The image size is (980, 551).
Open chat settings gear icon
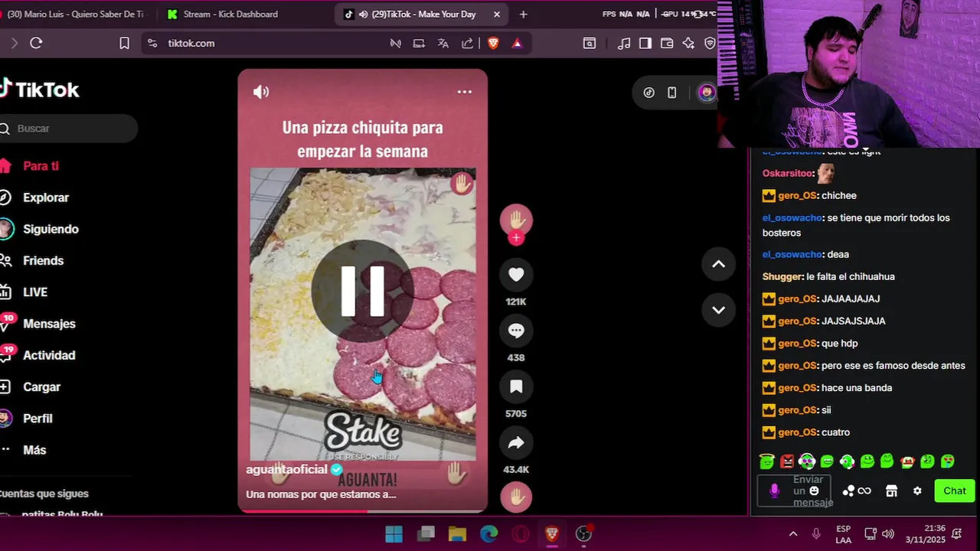coord(917,491)
